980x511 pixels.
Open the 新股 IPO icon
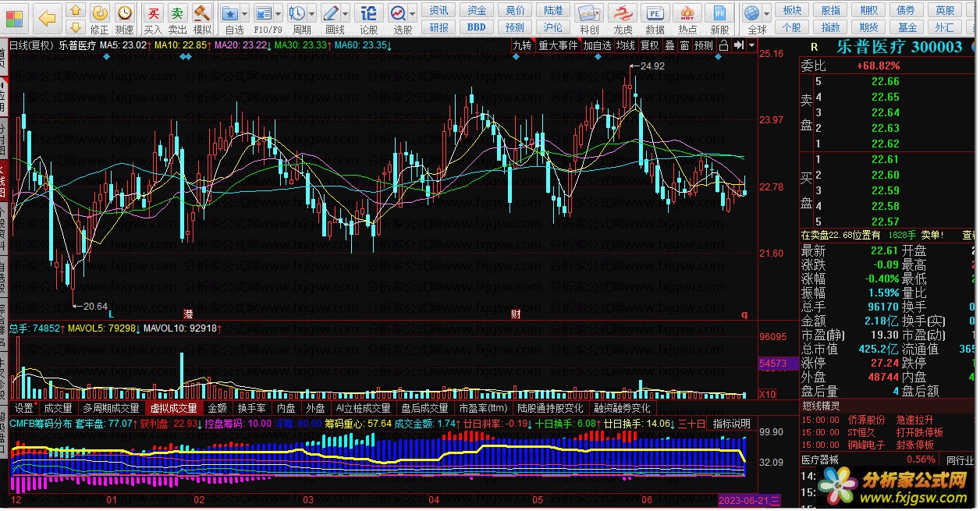[x=719, y=19]
